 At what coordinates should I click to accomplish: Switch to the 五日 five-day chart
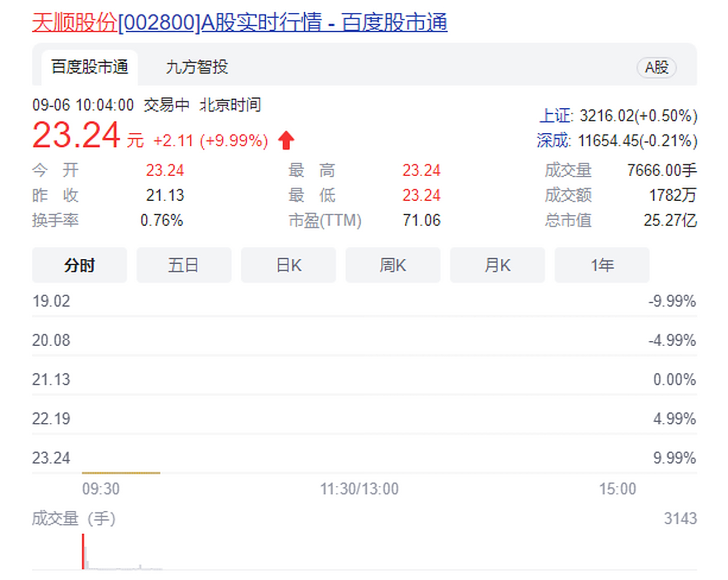tap(184, 265)
